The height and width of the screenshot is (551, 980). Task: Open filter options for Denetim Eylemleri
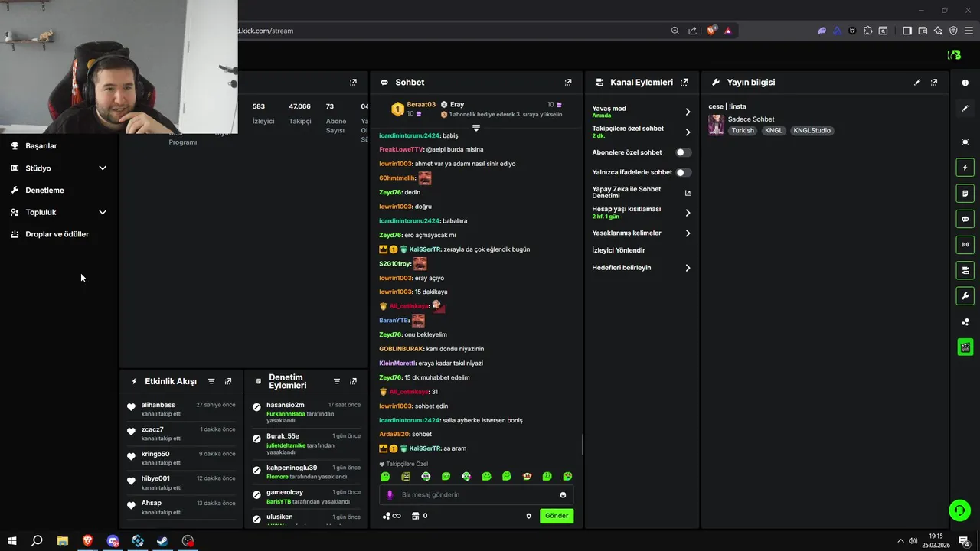336,381
